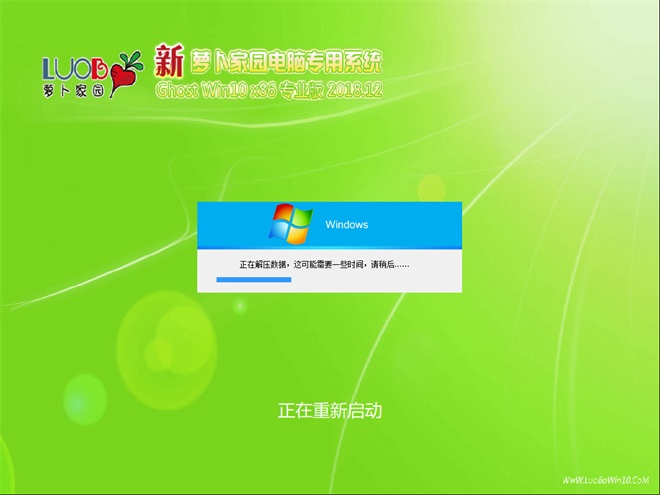Click the 正在解压数据 message text
The width and height of the screenshot is (660, 495).
[x=263, y=264]
